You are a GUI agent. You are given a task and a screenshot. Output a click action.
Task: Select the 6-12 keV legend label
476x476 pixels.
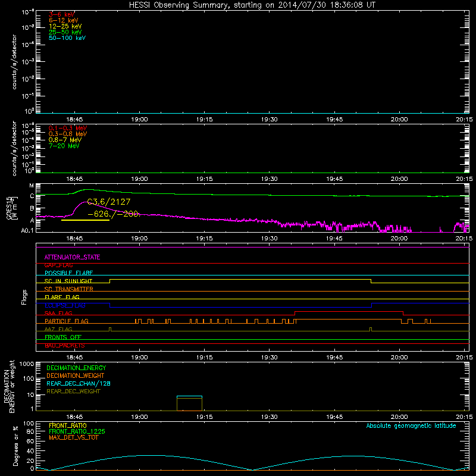coord(64,20)
